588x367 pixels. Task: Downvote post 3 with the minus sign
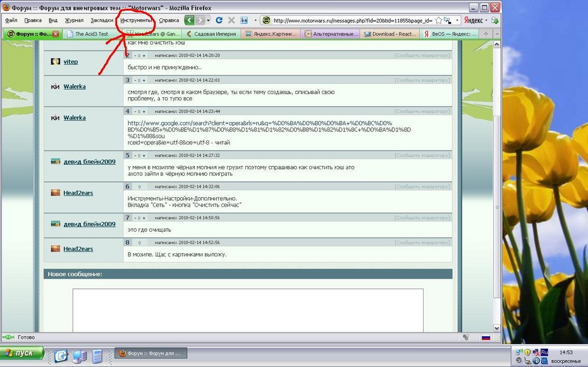[x=135, y=80]
